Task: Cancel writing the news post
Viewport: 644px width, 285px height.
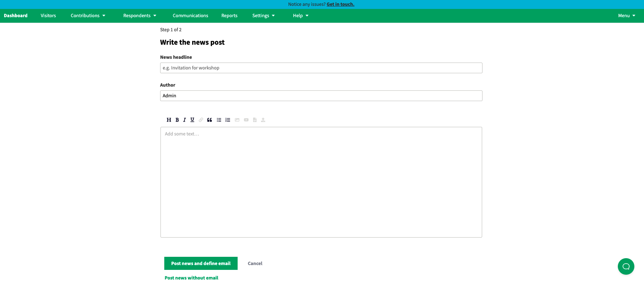Action: tap(255, 263)
